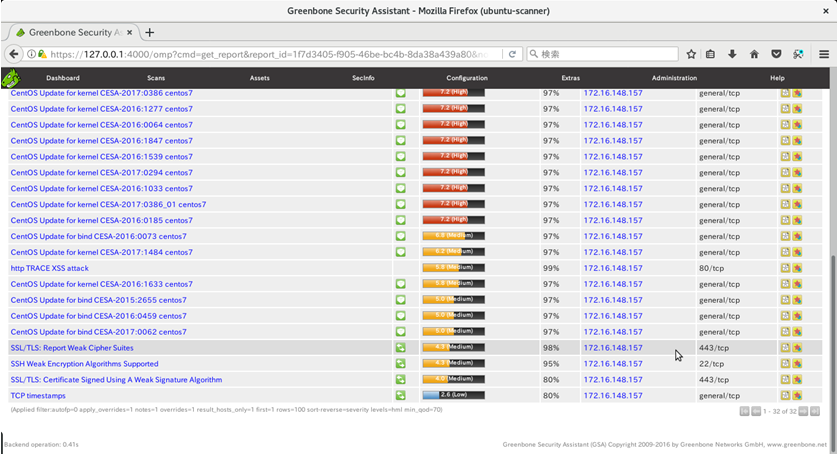
Task: Click the 1 - 32 of 32 pagination text
Action: click(x=779, y=411)
